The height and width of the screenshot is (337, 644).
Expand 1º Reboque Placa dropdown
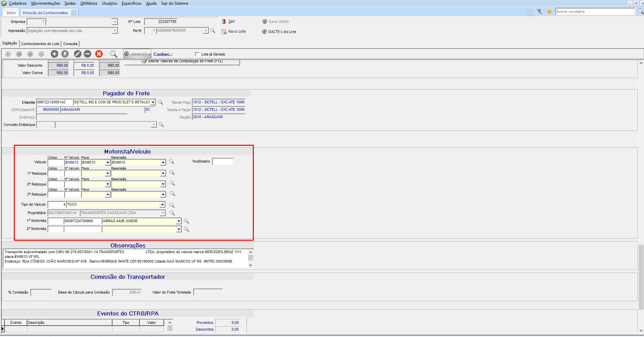tap(108, 174)
